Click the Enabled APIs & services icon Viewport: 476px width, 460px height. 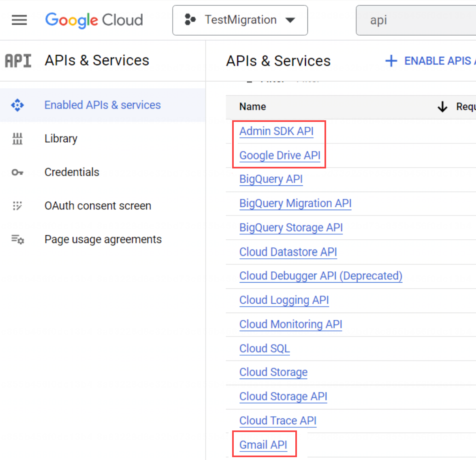[x=17, y=105]
